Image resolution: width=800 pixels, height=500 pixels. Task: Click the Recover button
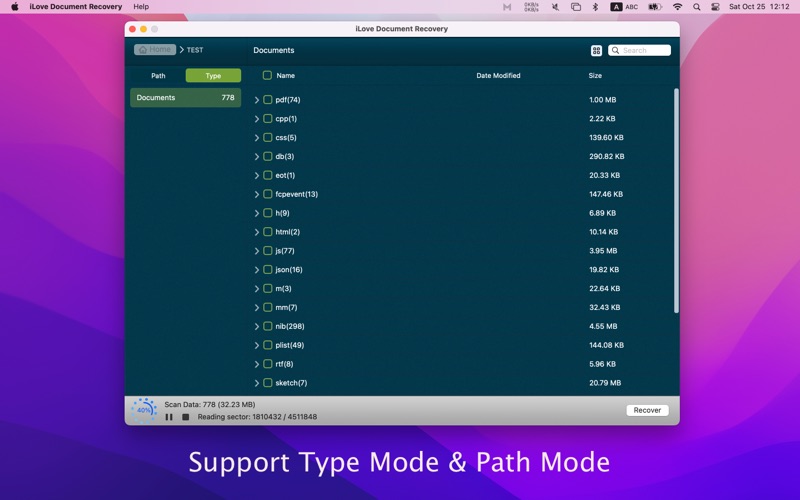pyautogui.click(x=647, y=410)
